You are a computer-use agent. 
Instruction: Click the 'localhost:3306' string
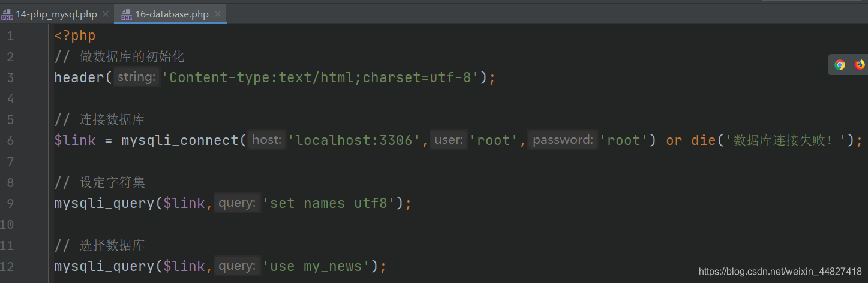pyautogui.click(x=359, y=141)
